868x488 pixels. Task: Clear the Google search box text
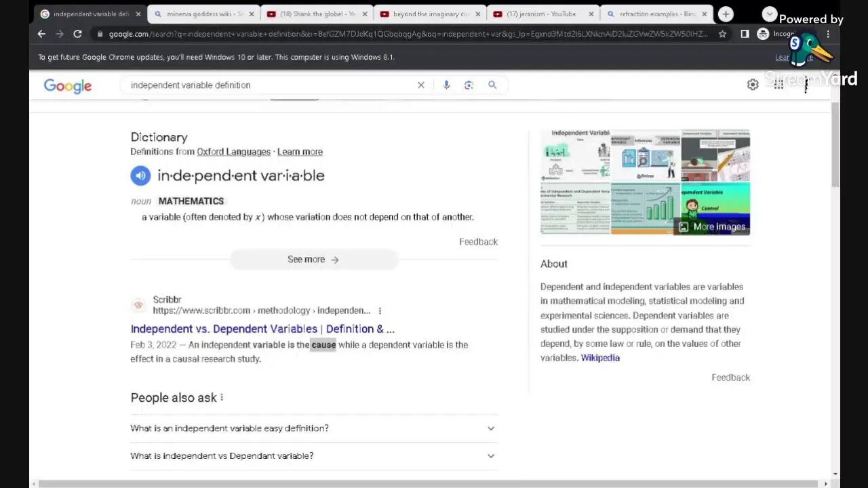point(421,85)
